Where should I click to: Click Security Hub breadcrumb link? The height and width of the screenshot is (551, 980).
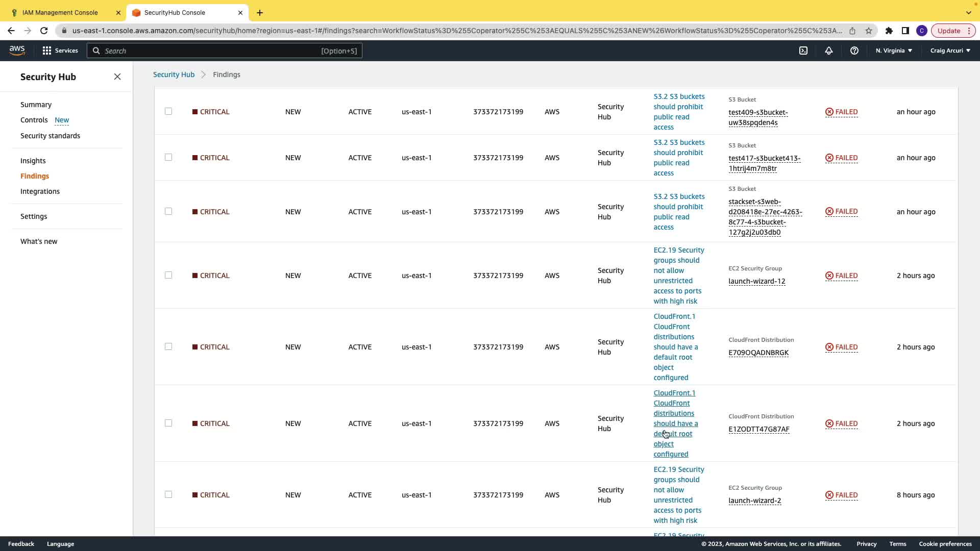(x=174, y=74)
